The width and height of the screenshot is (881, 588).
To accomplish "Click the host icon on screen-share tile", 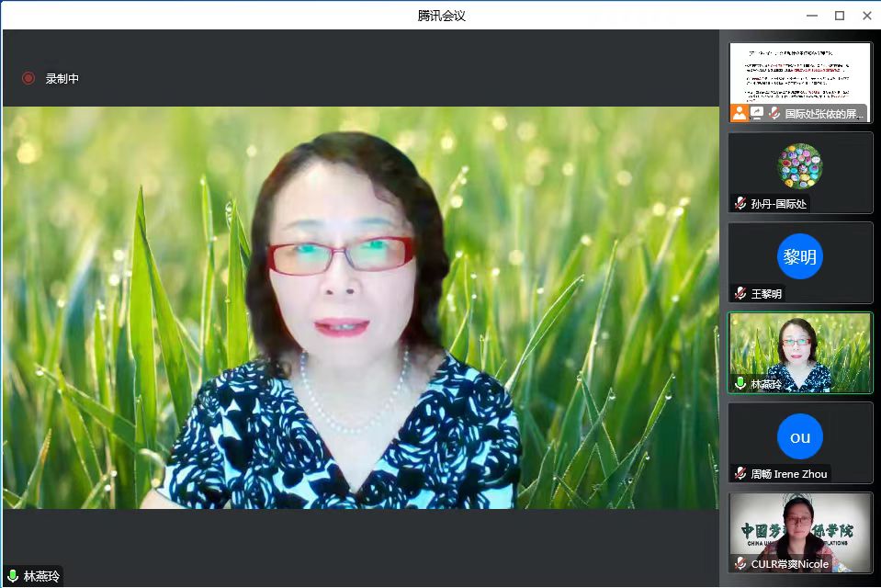I will pos(739,113).
